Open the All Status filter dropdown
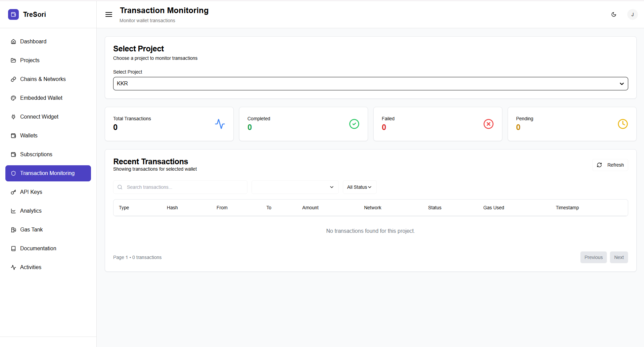 coord(359,187)
